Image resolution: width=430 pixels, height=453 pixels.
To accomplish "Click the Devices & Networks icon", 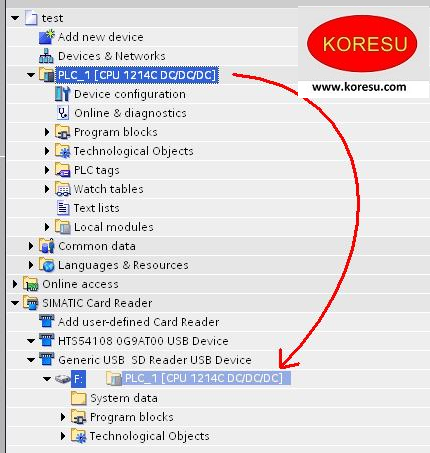I will pyautogui.click(x=46, y=56).
